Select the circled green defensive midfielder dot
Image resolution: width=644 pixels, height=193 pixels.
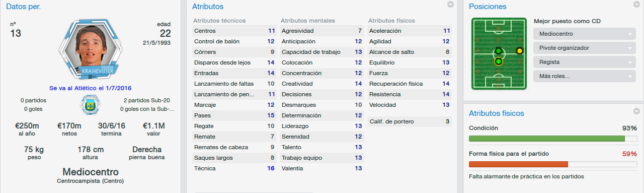[499, 61]
